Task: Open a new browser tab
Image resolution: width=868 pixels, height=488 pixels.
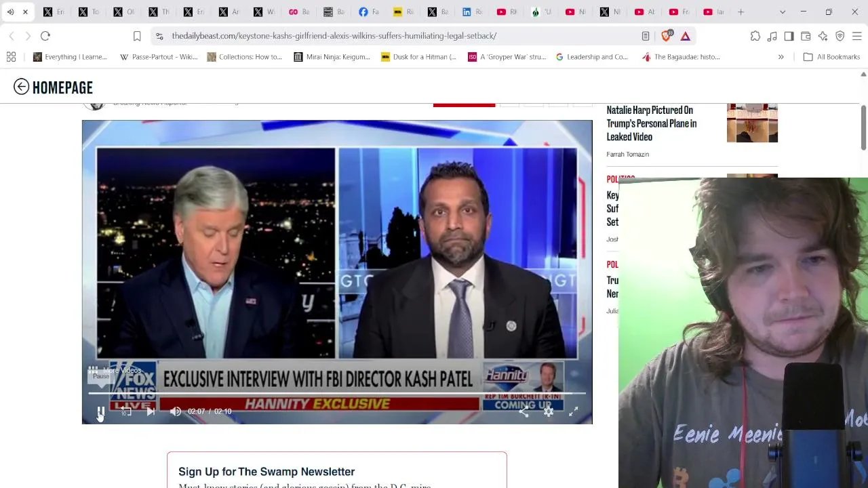Action: (x=741, y=12)
